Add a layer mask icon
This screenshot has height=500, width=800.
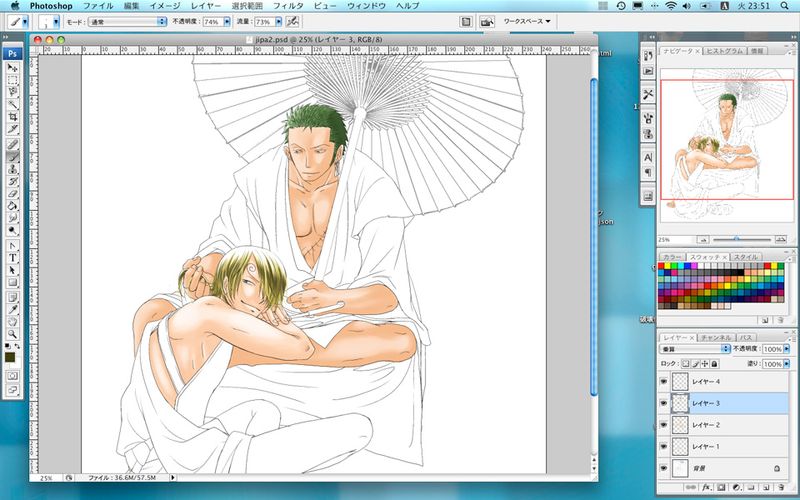tap(721, 488)
